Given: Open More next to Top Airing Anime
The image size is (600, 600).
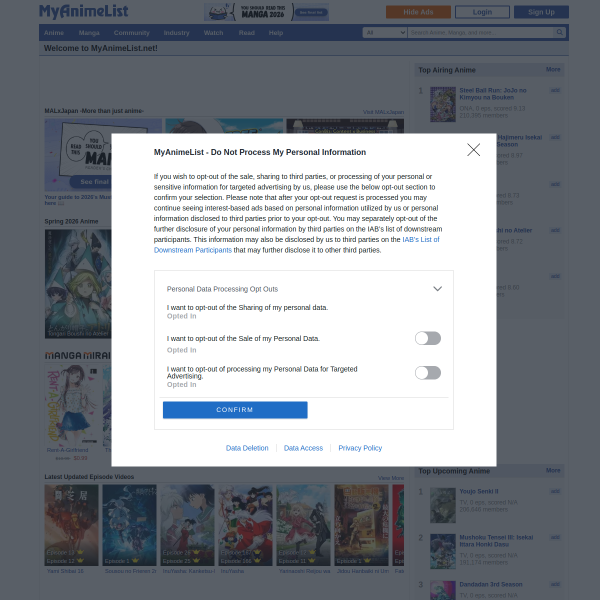Looking at the screenshot, I should click(553, 69).
